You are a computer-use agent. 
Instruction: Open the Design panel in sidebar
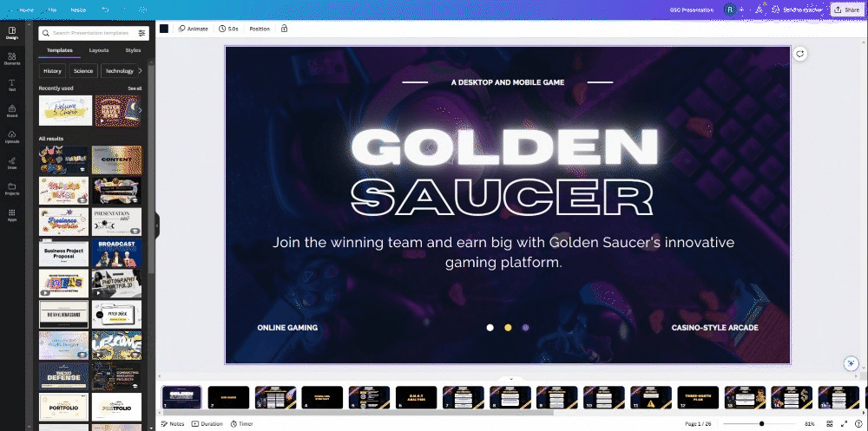(x=11, y=33)
